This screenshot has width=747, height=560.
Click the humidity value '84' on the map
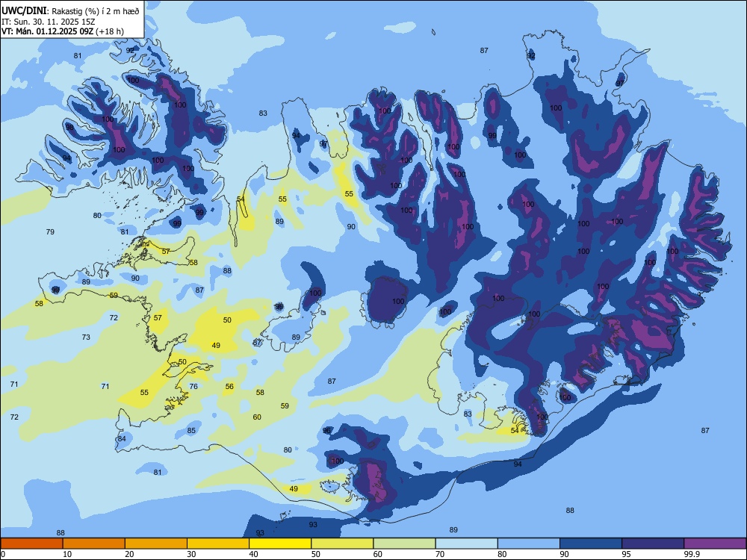point(122,438)
